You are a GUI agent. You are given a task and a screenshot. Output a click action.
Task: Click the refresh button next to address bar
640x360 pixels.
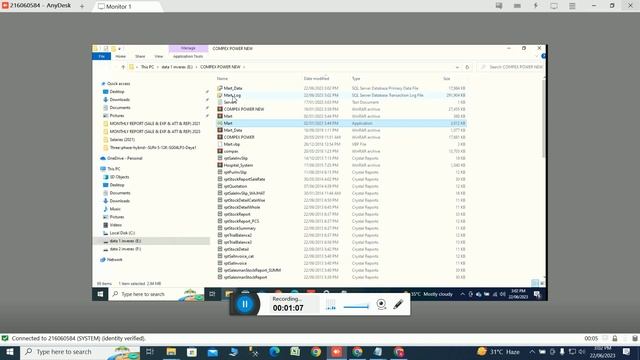pyautogui.click(x=467, y=67)
